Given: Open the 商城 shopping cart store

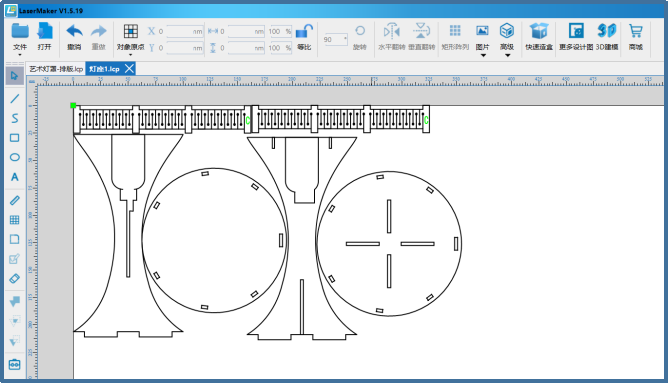Looking at the screenshot, I should click(x=636, y=37).
